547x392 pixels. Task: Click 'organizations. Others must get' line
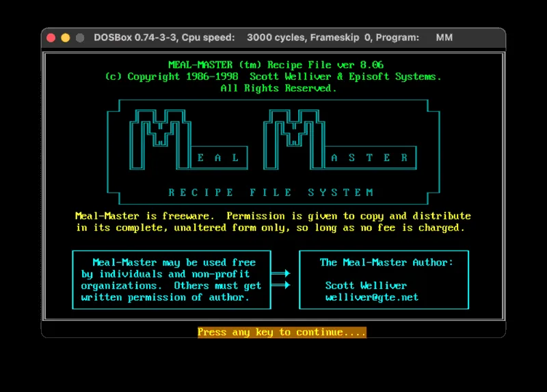pyautogui.click(x=171, y=285)
